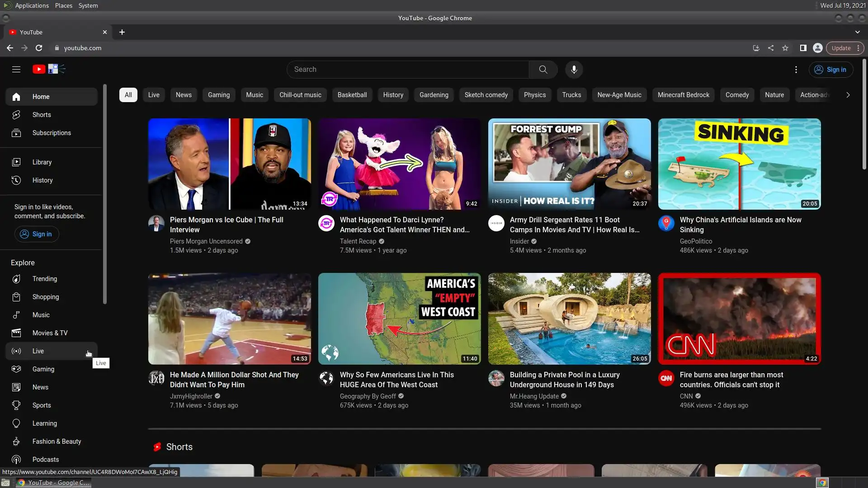Viewport: 868px width, 488px height.
Task: Select the News filter chip
Action: [184, 95]
